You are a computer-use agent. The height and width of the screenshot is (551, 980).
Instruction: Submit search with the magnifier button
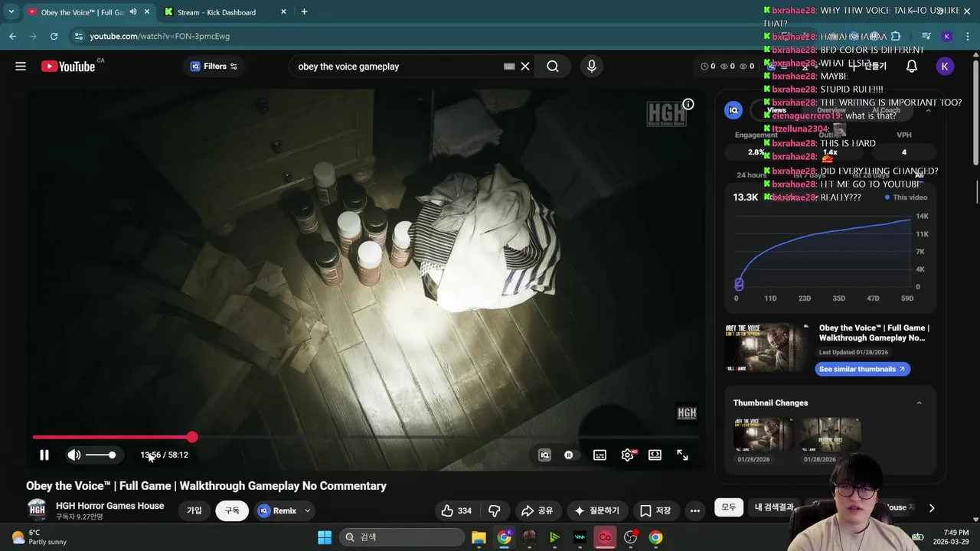(553, 67)
